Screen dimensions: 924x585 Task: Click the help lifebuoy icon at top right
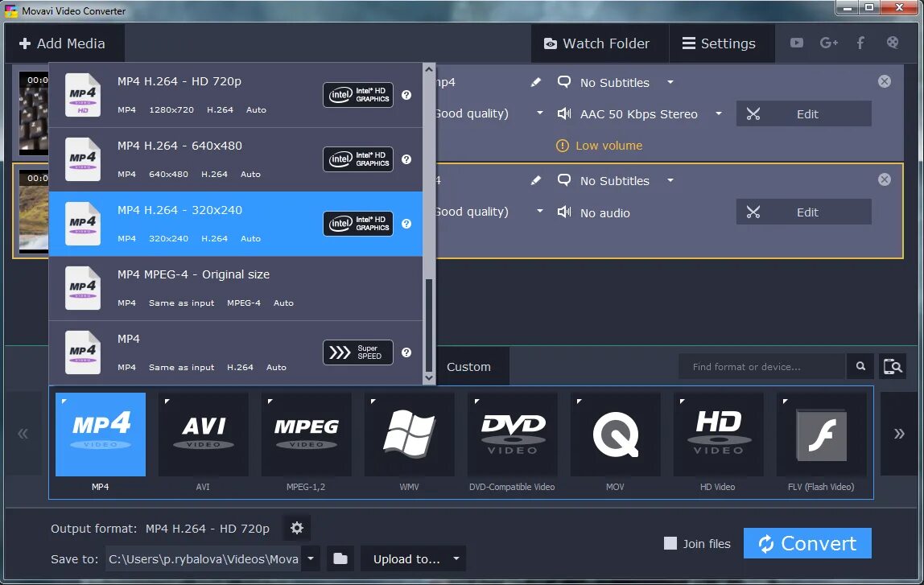[893, 43]
